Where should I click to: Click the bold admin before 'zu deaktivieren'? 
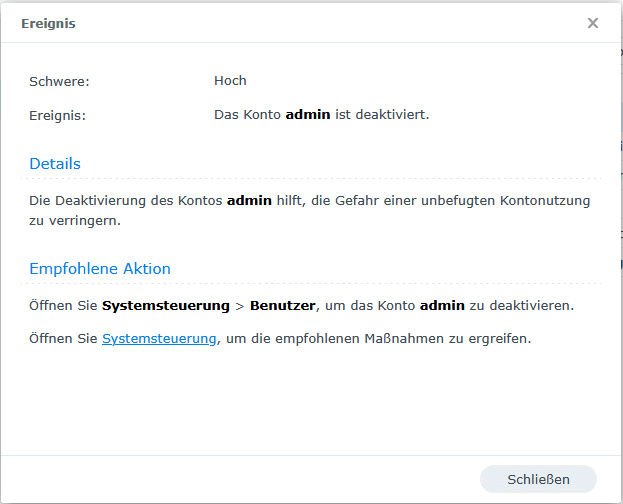[441, 305]
